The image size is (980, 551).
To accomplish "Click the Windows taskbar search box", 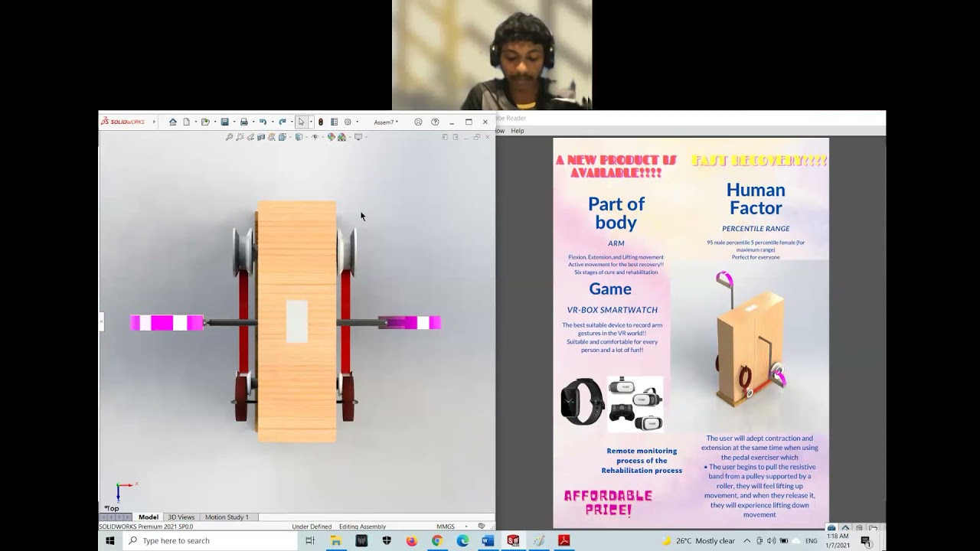I will pyautogui.click(x=211, y=541).
